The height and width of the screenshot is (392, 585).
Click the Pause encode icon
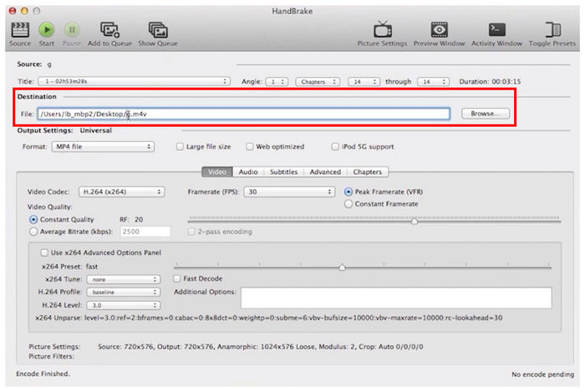[x=72, y=30]
